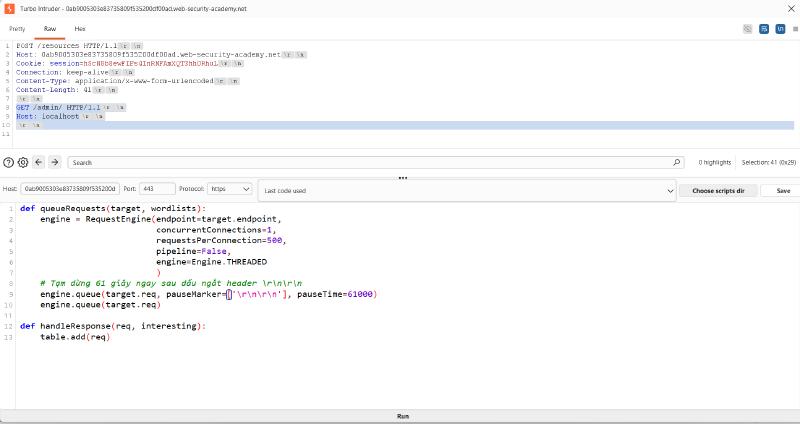Click table.add(req) code line
Viewport: 800px width, 424px height.
coord(75,337)
